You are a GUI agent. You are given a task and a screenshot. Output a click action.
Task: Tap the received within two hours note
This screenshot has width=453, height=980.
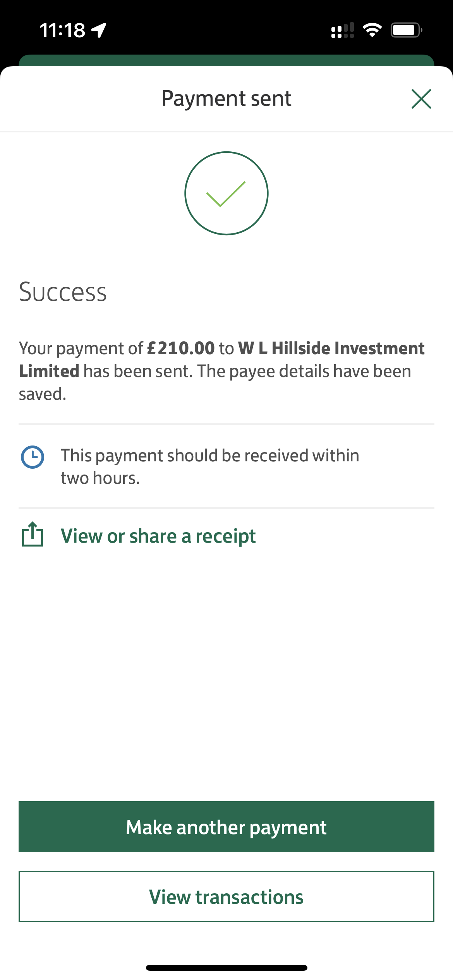coord(210,466)
